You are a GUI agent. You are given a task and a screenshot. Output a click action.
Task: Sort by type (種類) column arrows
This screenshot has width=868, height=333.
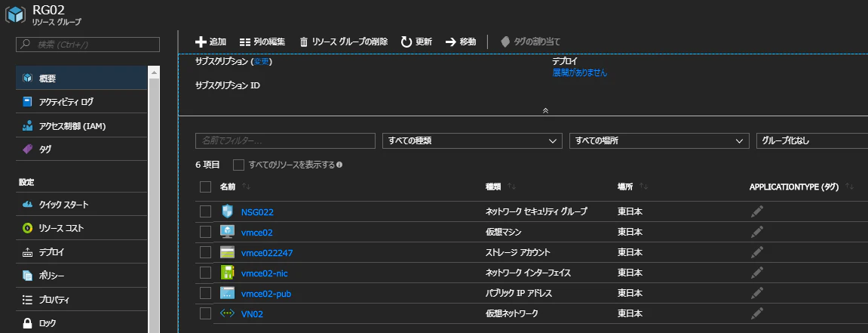pyautogui.click(x=511, y=187)
